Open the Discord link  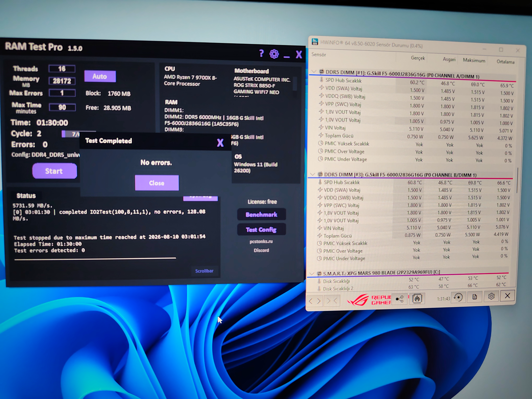[x=261, y=250]
